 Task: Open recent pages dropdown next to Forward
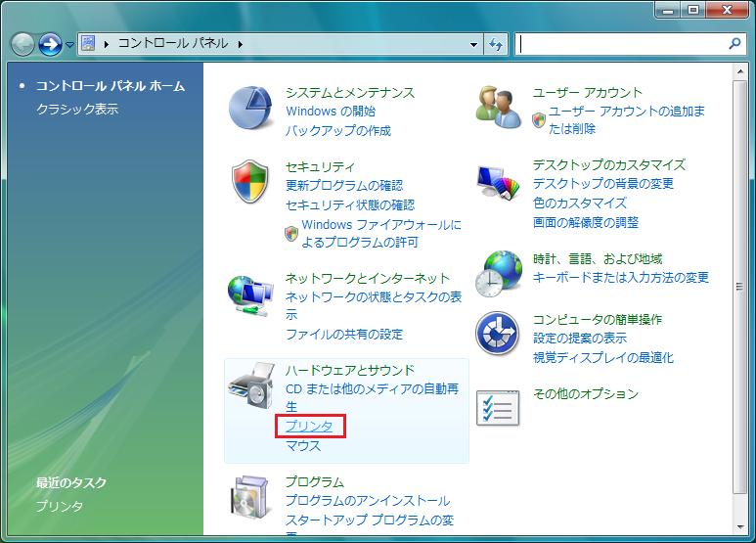(x=69, y=45)
